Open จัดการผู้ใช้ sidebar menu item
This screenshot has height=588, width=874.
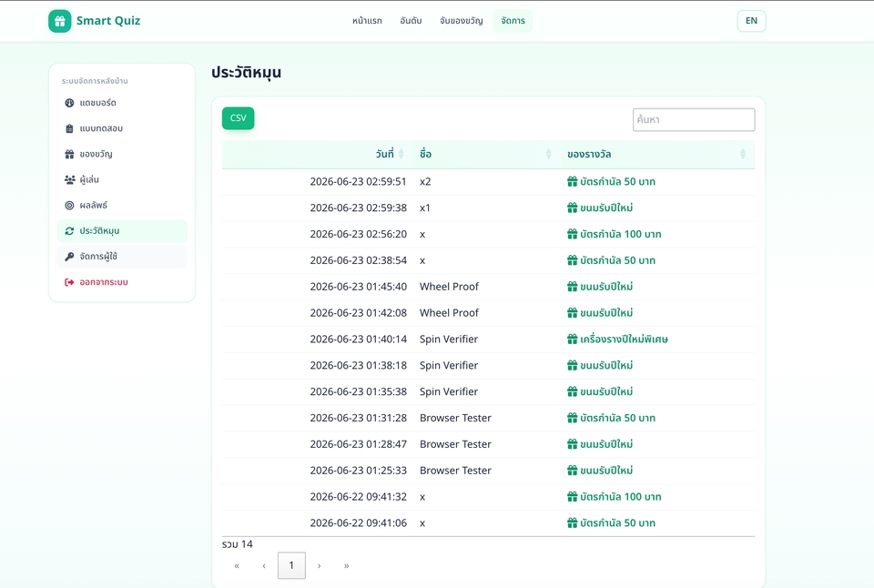pos(122,257)
